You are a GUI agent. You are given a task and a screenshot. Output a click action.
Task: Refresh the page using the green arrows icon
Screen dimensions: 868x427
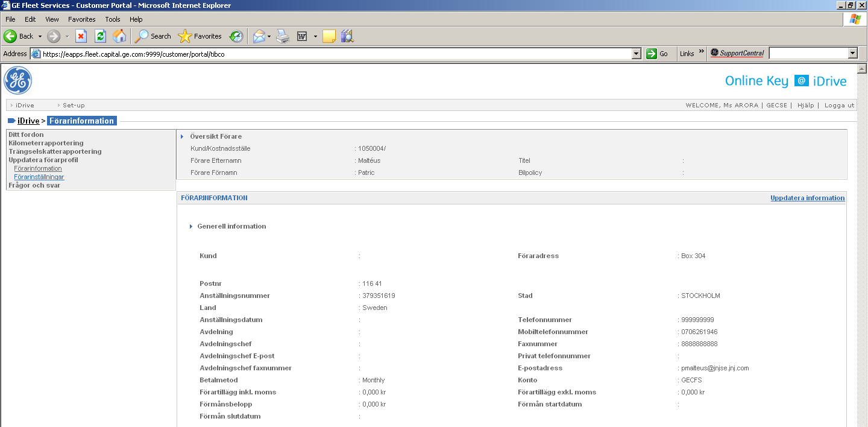click(100, 36)
